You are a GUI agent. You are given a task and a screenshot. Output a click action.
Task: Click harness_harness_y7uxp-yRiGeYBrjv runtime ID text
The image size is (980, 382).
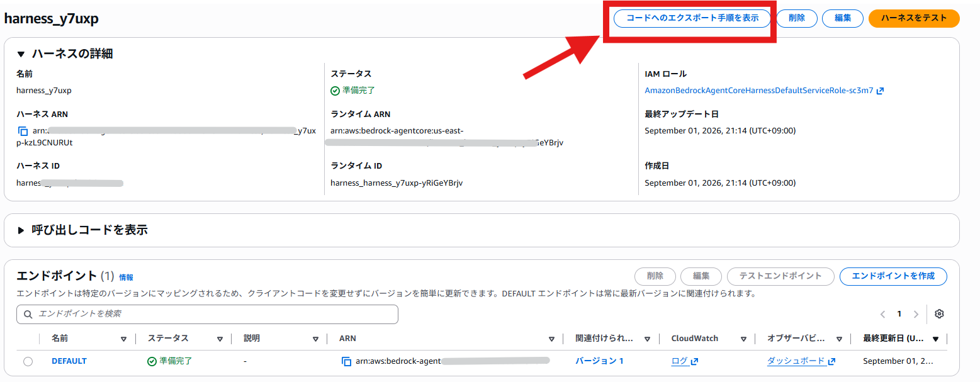click(x=397, y=183)
